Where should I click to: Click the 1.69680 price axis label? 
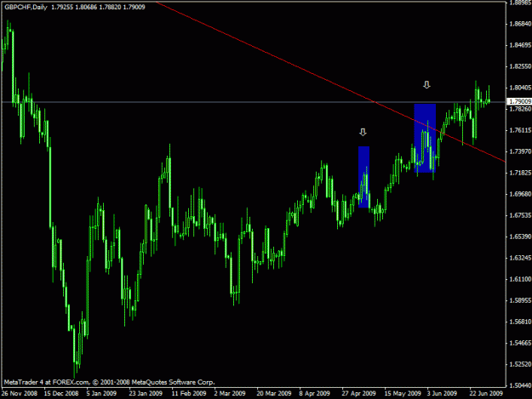click(520, 194)
